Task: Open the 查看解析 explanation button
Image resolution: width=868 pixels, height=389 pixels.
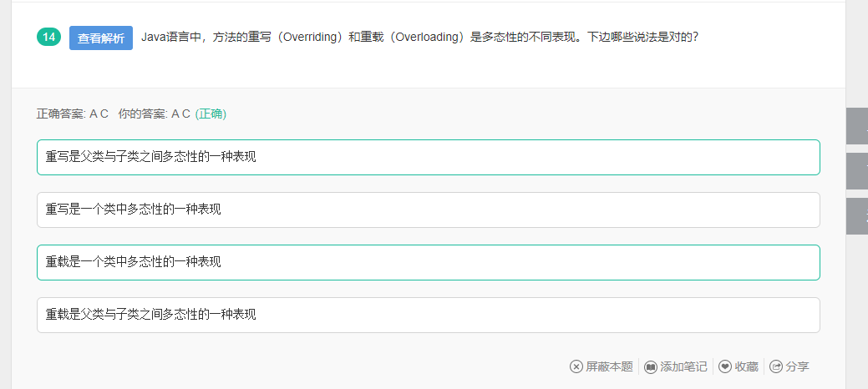Action: 101,38
